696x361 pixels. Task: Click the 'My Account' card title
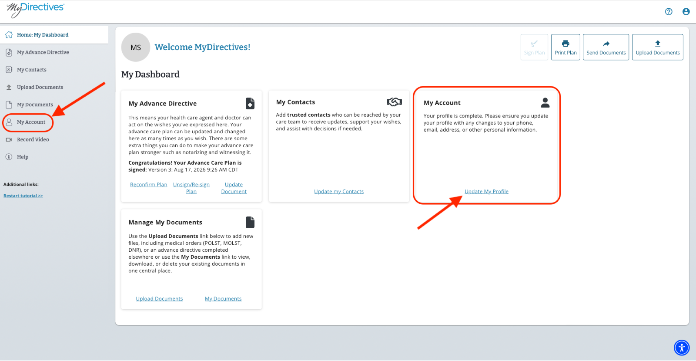(442, 103)
